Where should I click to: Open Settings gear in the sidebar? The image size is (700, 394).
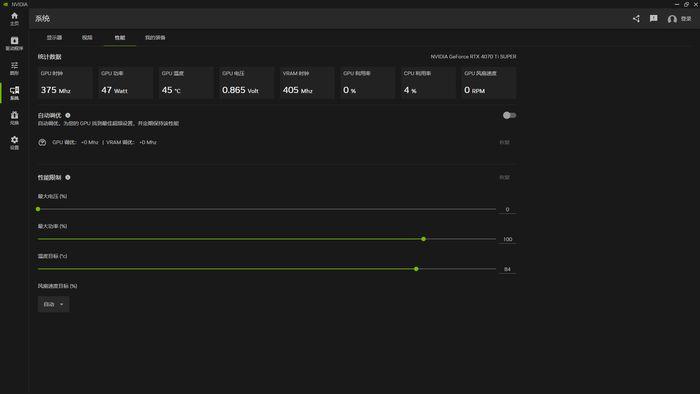pyautogui.click(x=14, y=143)
